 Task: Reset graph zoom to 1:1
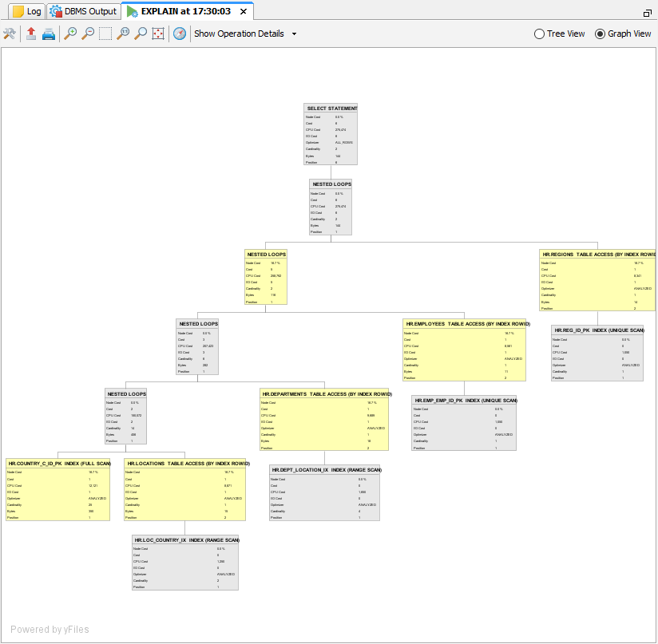[123, 34]
